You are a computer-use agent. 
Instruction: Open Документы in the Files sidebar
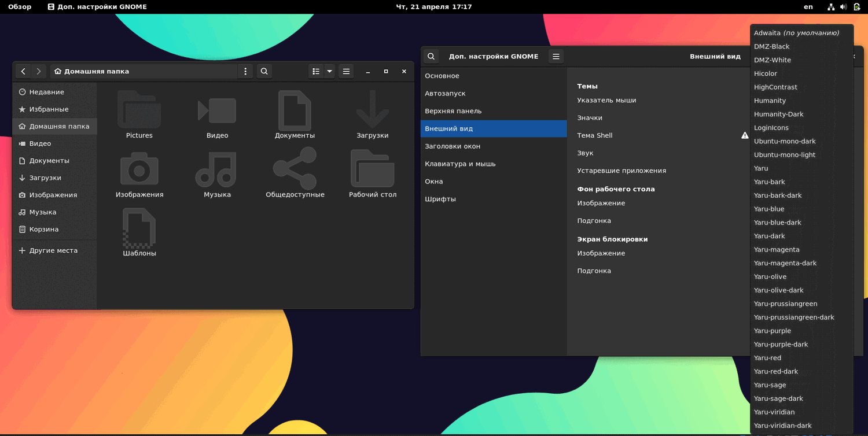point(54,161)
